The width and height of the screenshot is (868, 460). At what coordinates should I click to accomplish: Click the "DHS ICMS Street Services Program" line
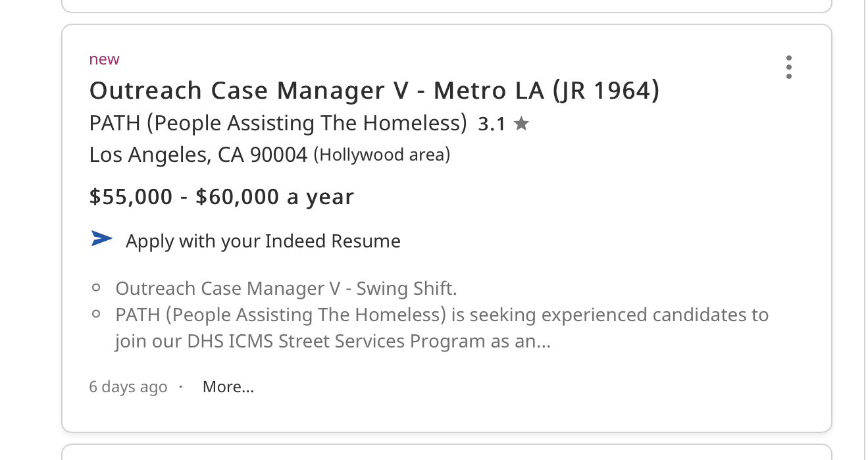tap(332, 342)
